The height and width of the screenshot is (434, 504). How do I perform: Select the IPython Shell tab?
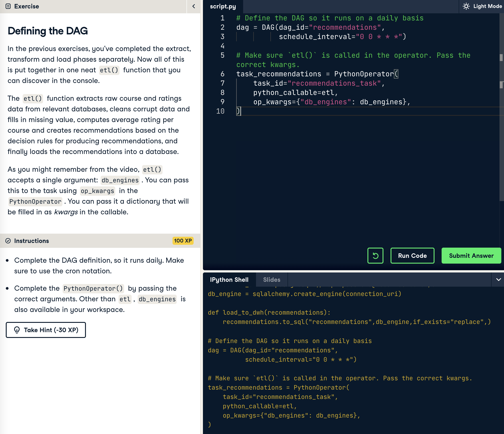tap(229, 280)
